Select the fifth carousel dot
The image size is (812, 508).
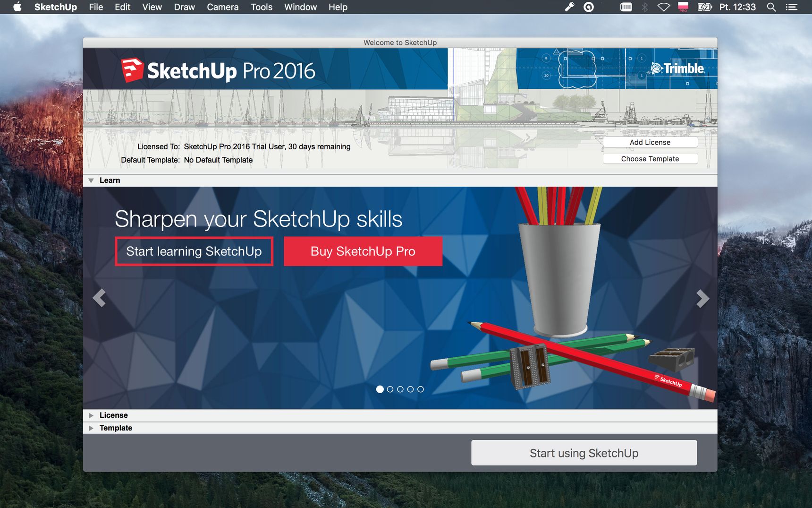(x=421, y=389)
